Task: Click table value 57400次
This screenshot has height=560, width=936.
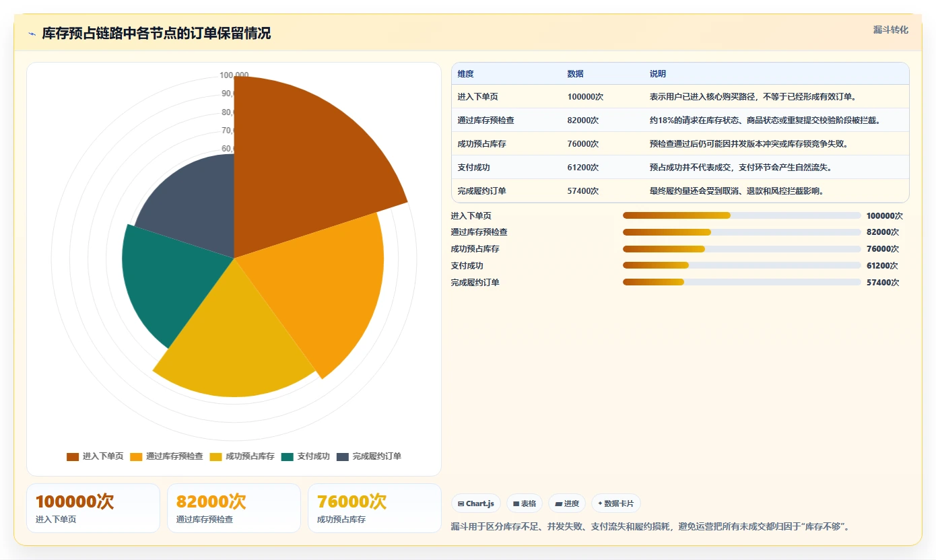Action: (583, 191)
